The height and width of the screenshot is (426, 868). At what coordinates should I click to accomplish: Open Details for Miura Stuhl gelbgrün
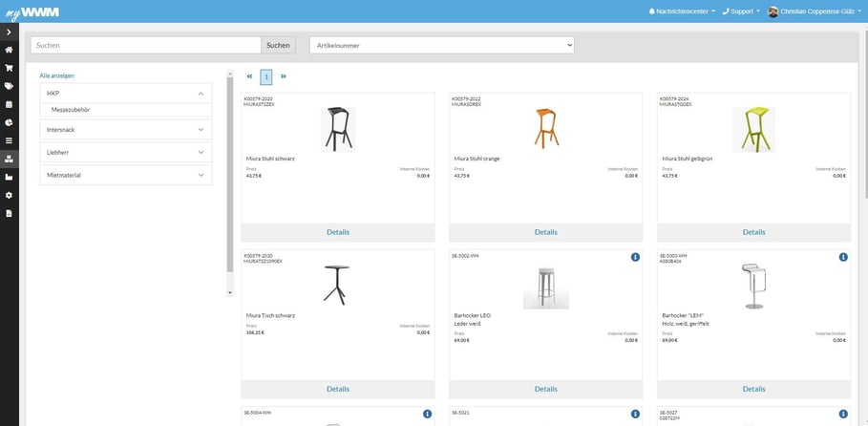(x=754, y=232)
